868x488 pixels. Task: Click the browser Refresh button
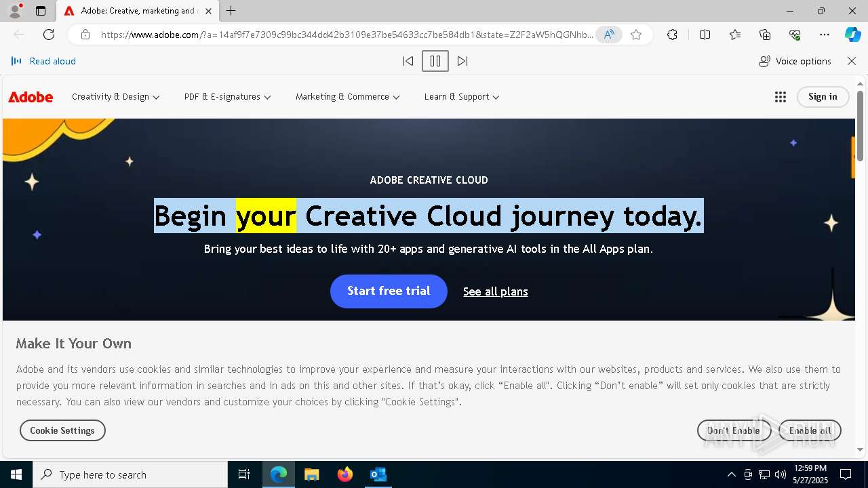[x=49, y=35]
